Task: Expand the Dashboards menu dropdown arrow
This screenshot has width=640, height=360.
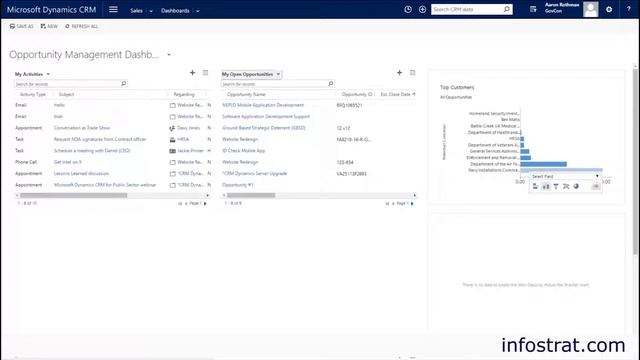Action: 198,11
